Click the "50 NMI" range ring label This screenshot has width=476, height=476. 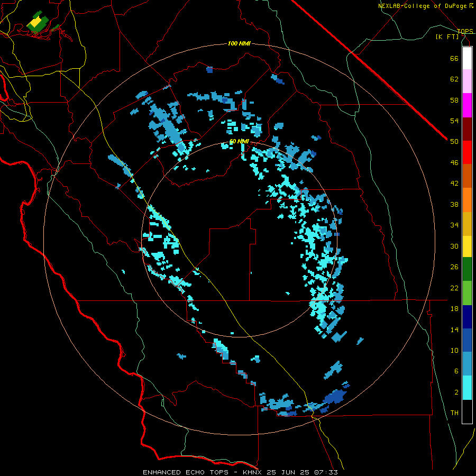tap(239, 141)
